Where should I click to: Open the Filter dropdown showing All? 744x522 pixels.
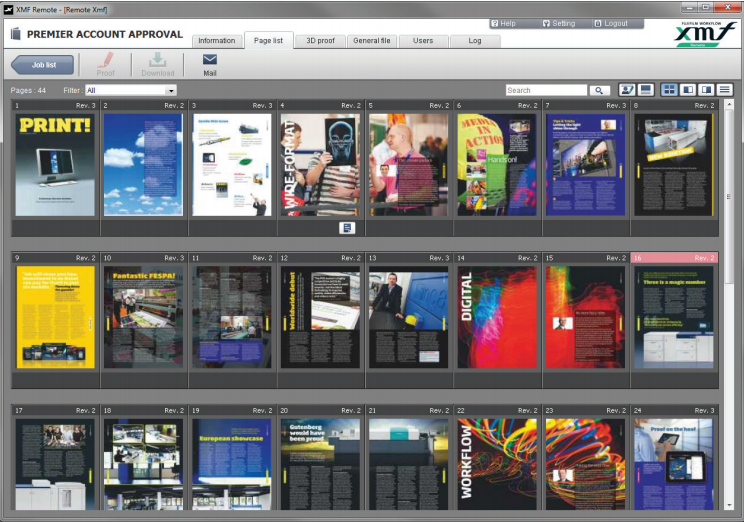click(x=130, y=90)
